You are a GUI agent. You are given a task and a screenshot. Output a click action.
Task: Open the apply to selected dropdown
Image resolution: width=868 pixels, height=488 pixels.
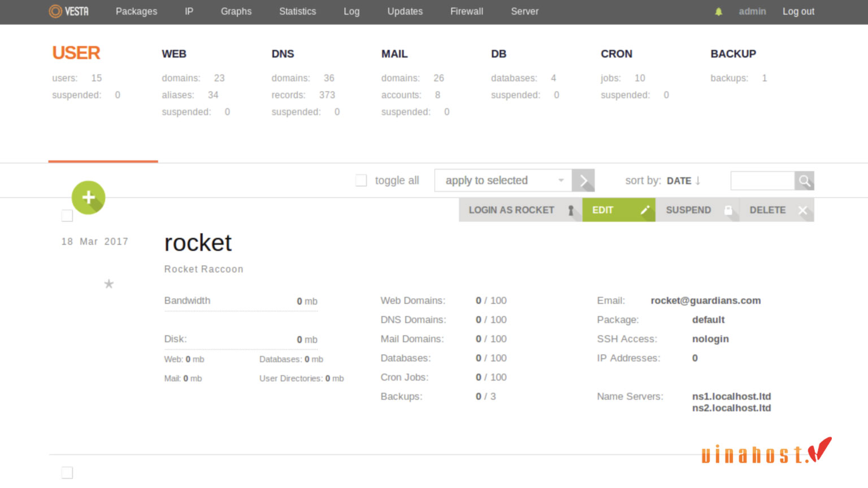click(502, 180)
